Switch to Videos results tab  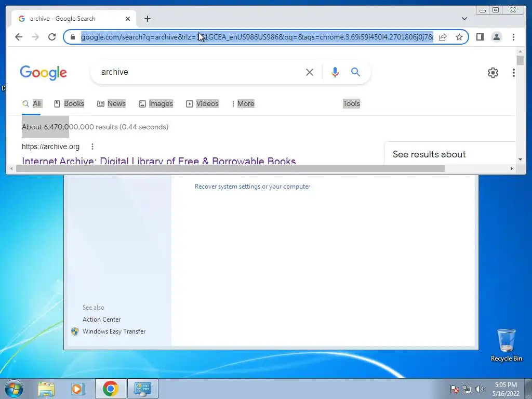pos(202,103)
